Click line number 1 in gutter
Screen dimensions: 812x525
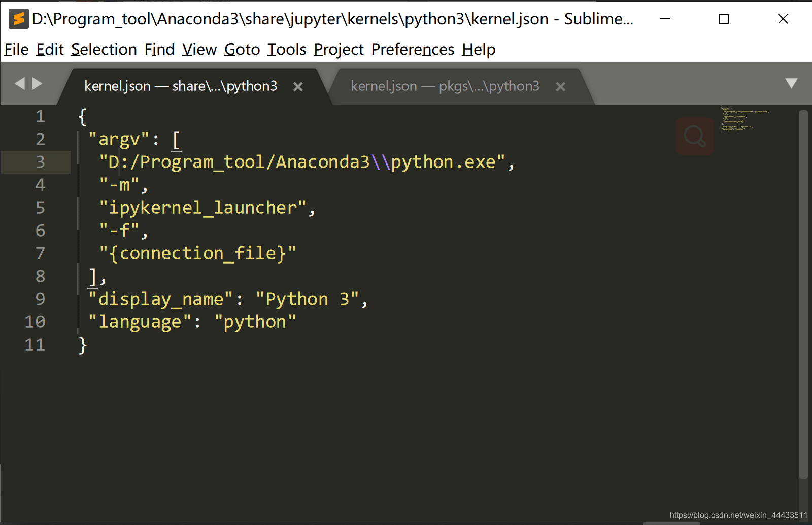pos(40,117)
